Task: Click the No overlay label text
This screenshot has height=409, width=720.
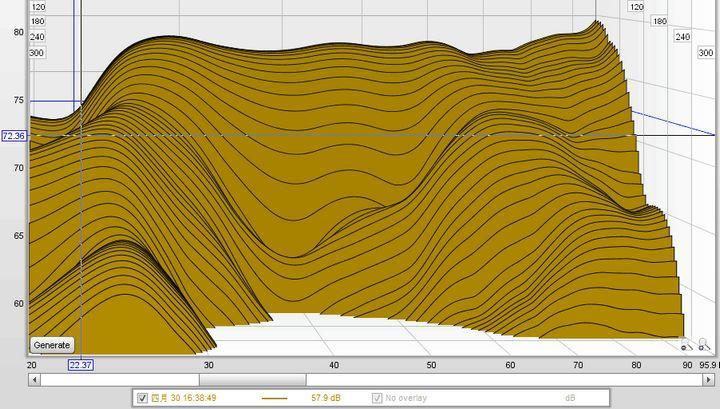Action: pos(407,398)
